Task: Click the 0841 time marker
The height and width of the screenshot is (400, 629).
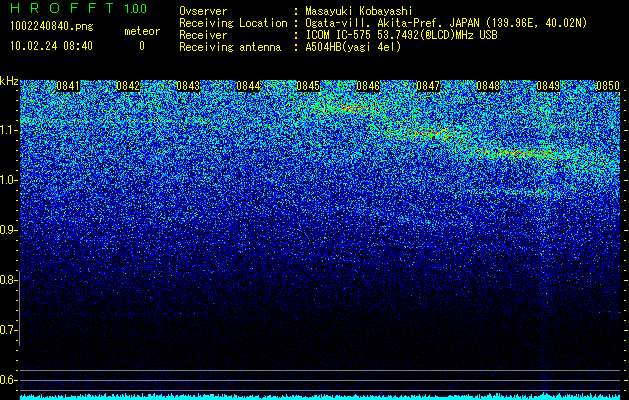Action: click(x=68, y=86)
